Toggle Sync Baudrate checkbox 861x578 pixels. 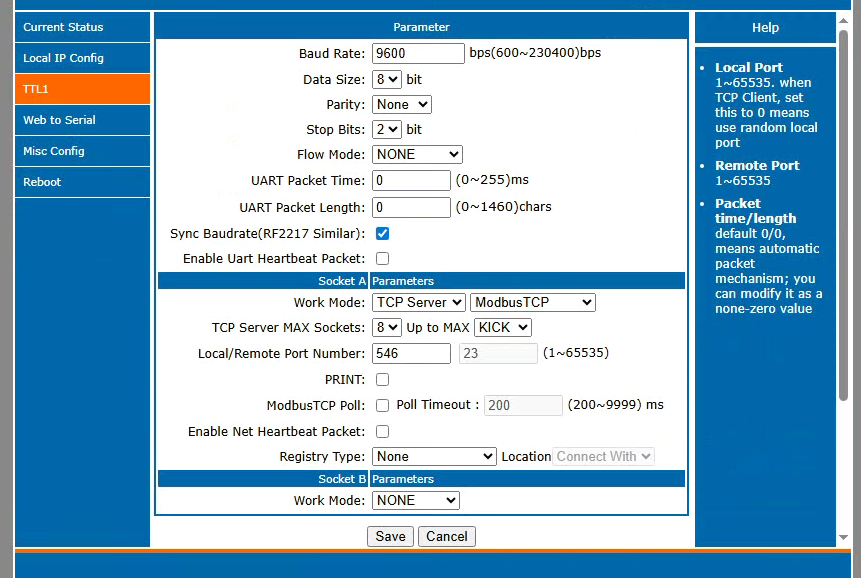(x=382, y=234)
